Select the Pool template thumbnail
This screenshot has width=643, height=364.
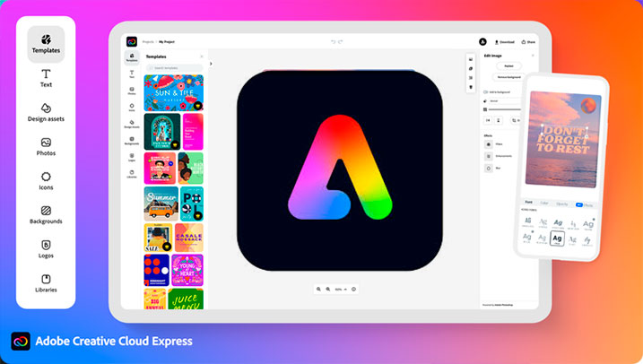[192, 204]
